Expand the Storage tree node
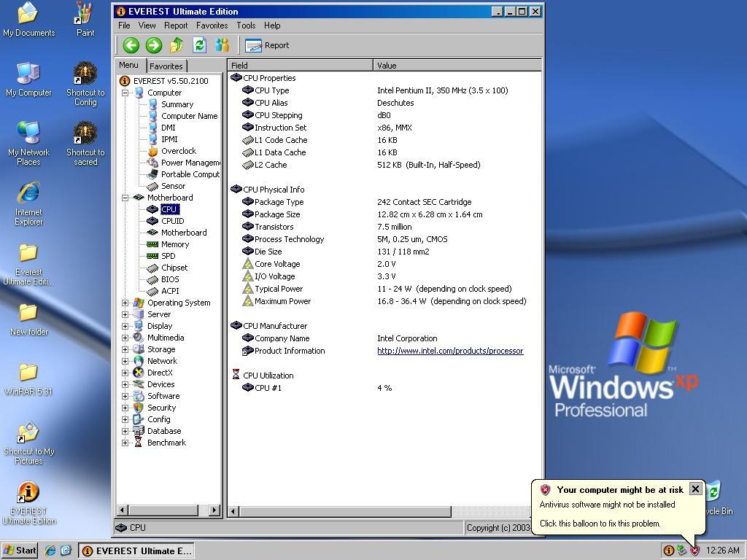Image resolution: width=747 pixels, height=560 pixels. point(125,349)
